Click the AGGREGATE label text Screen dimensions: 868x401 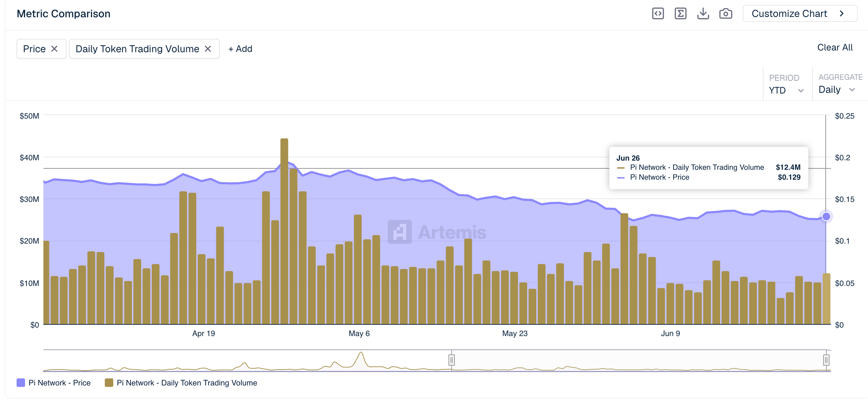click(840, 77)
